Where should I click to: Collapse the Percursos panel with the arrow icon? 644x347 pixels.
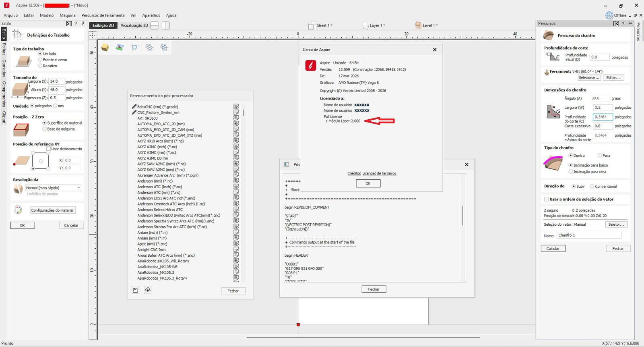pyautogui.click(x=616, y=24)
